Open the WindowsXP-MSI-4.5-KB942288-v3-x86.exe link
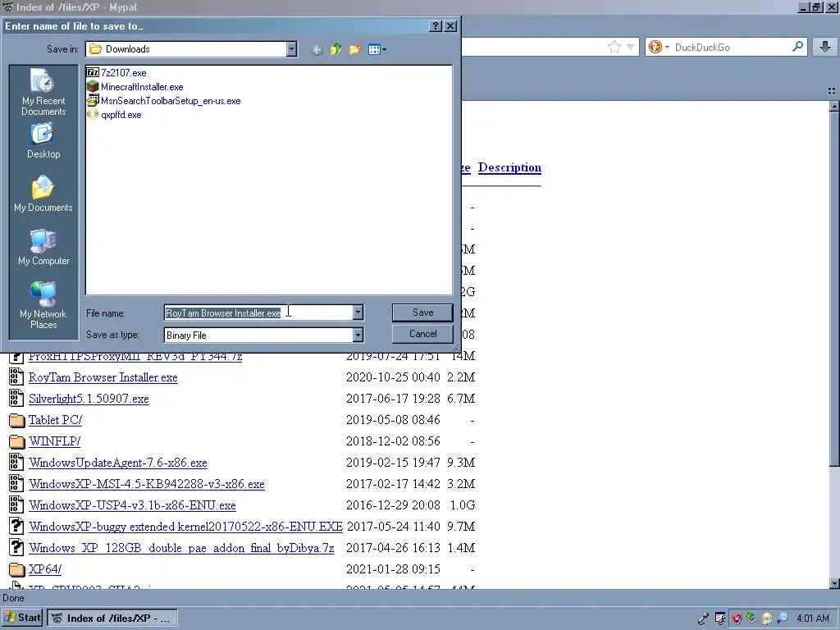This screenshot has width=840, height=630. [x=147, y=484]
